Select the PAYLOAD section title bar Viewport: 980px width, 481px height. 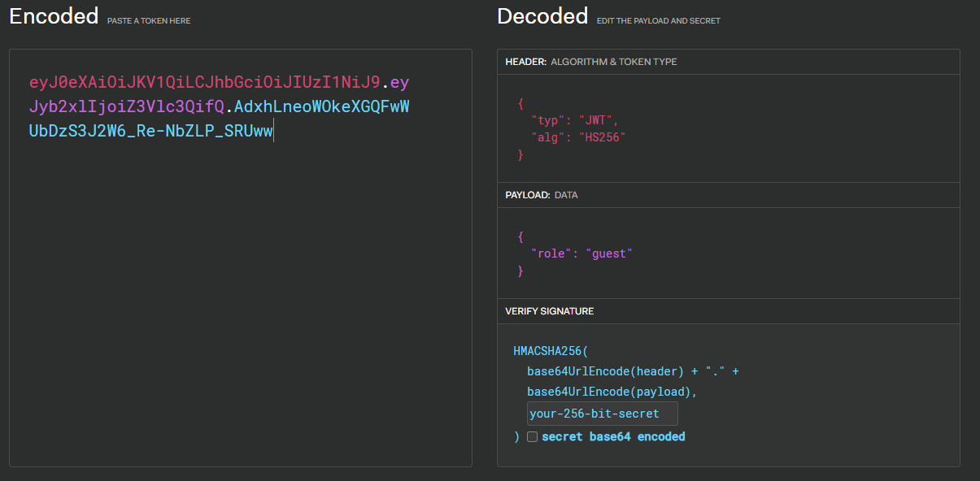click(728, 195)
